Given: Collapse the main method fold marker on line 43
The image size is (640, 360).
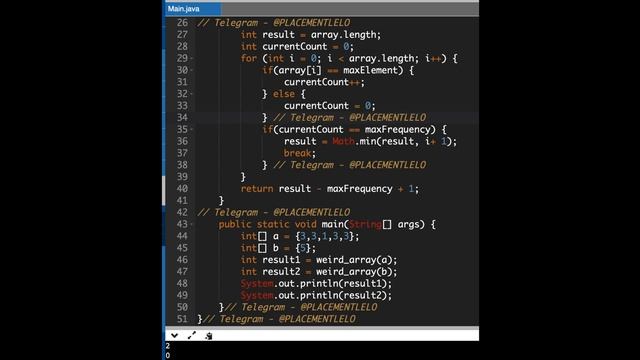Looking at the screenshot, I should (x=192, y=224).
